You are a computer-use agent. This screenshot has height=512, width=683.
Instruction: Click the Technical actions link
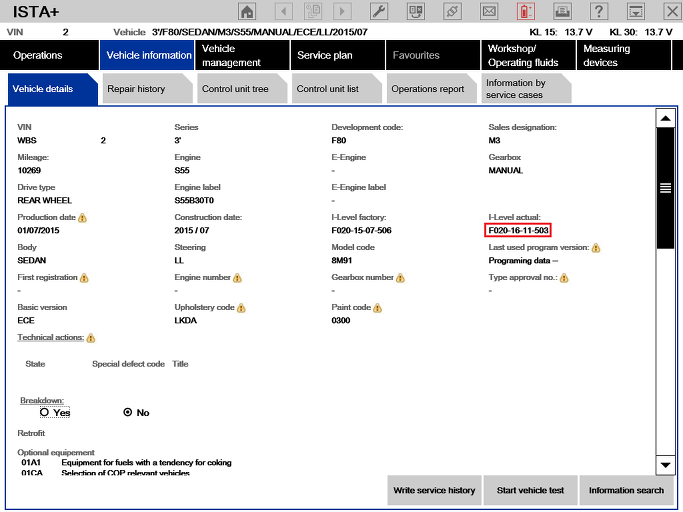coord(51,337)
